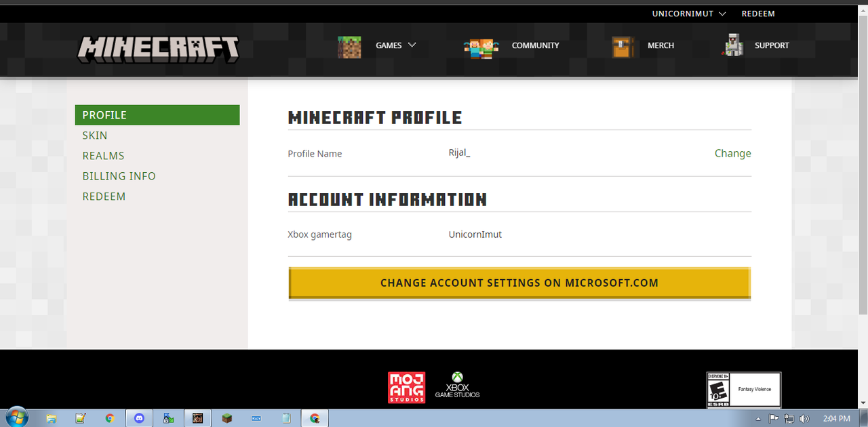Open Windows Explorer from the taskbar
868x427 pixels.
point(51,418)
